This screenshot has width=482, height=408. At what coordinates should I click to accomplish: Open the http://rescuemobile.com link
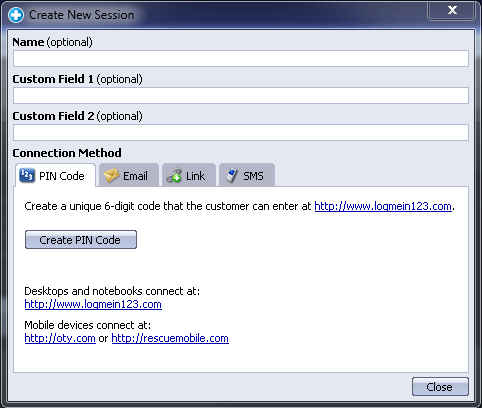pos(170,338)
